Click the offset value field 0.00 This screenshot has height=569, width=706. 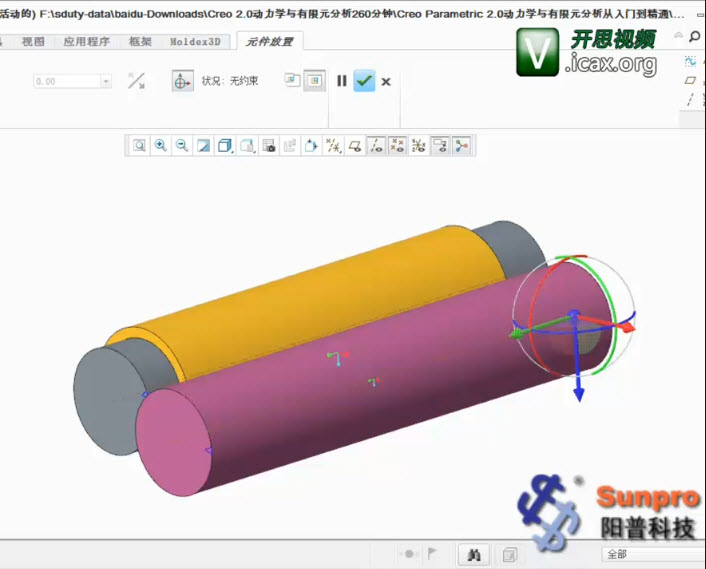point(68,81)
